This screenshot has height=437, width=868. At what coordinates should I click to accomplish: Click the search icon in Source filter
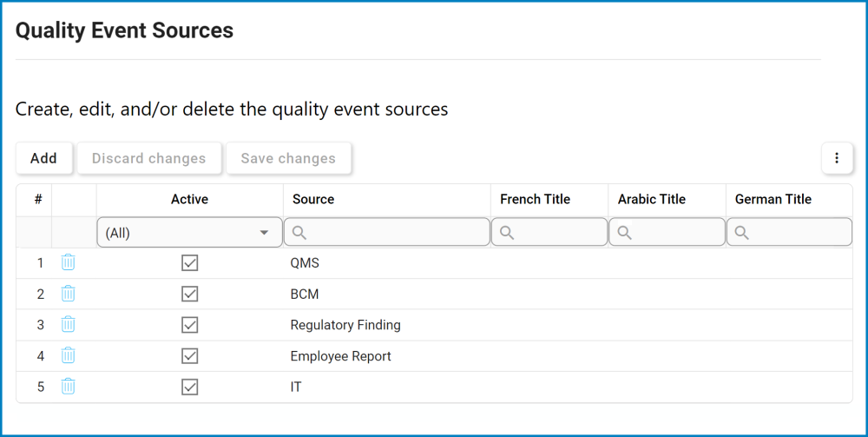coord(299,233)
